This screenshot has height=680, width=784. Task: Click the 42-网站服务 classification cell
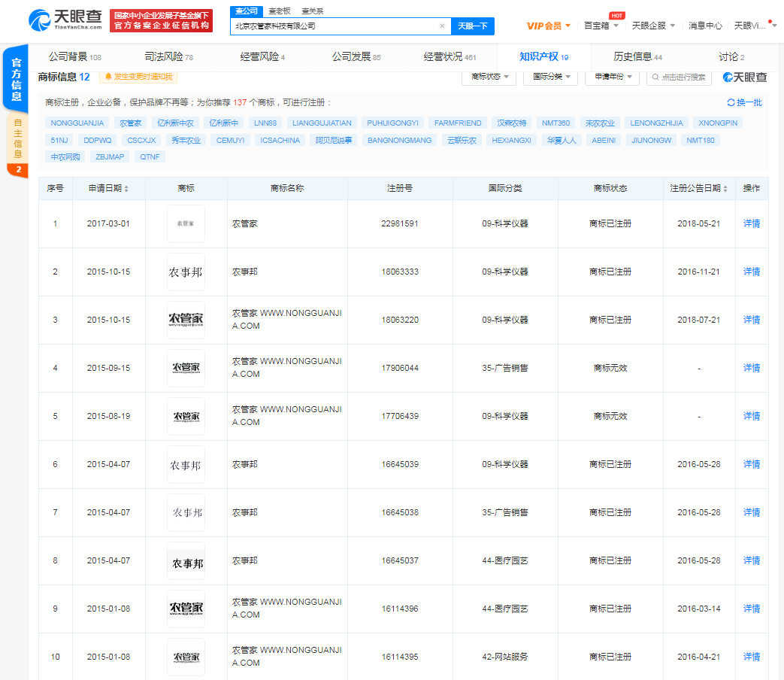[505, 657]
